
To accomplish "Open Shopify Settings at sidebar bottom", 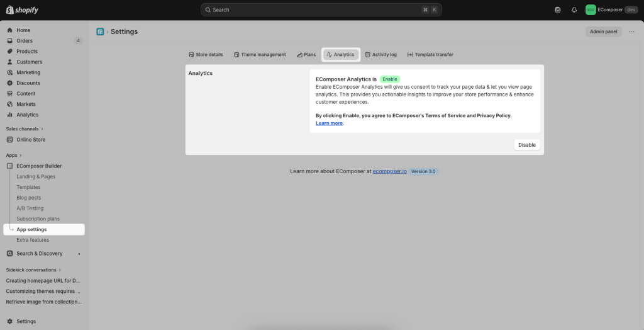I will (26, 321).
